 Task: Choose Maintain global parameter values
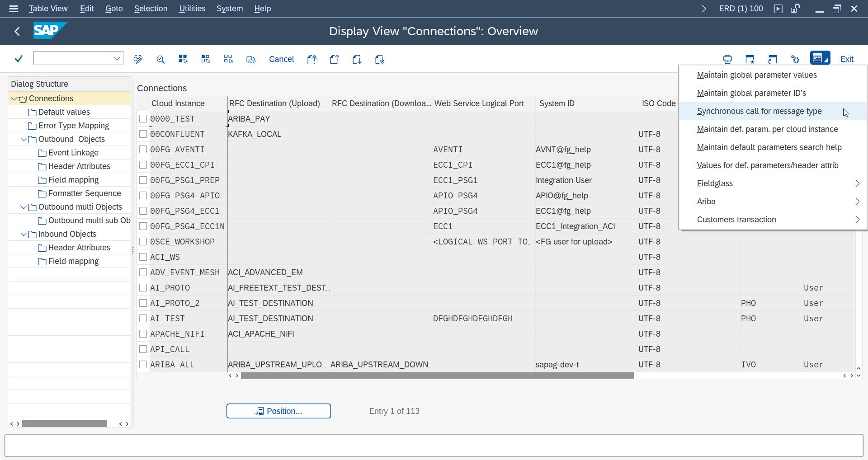pos(773,75)
